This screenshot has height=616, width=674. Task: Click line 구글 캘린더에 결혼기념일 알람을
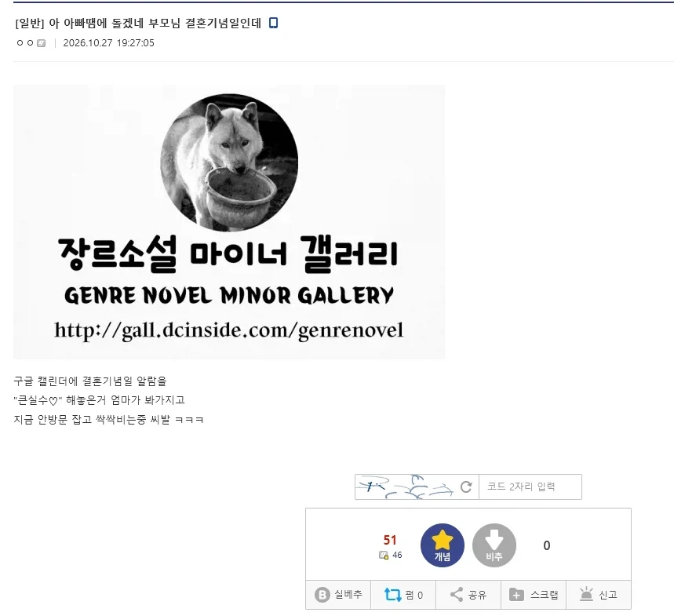tap(89, 381)
